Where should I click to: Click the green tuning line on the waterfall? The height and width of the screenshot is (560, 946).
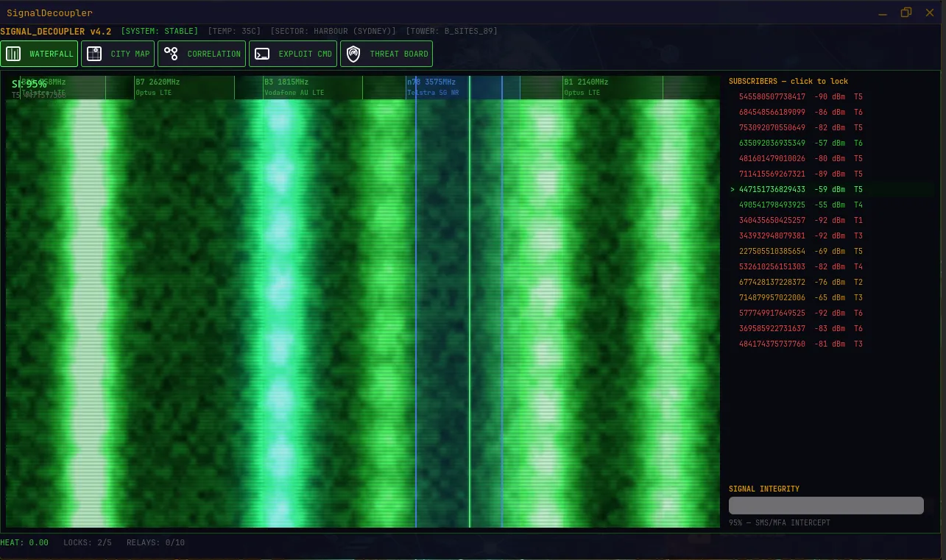[470, 302]
